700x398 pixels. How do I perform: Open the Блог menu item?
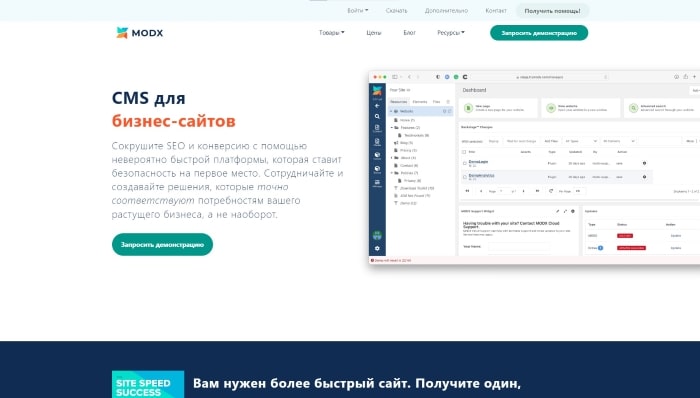pos(409,33)
